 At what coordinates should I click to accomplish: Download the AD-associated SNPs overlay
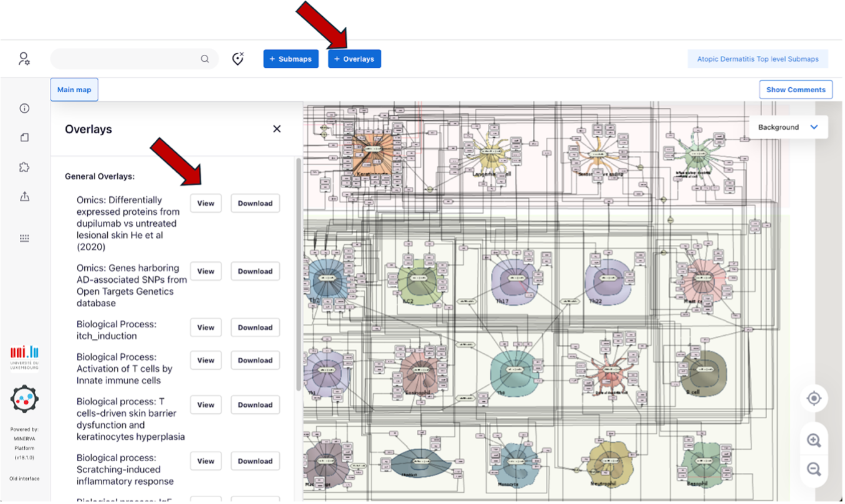click(x=255, y=272)
